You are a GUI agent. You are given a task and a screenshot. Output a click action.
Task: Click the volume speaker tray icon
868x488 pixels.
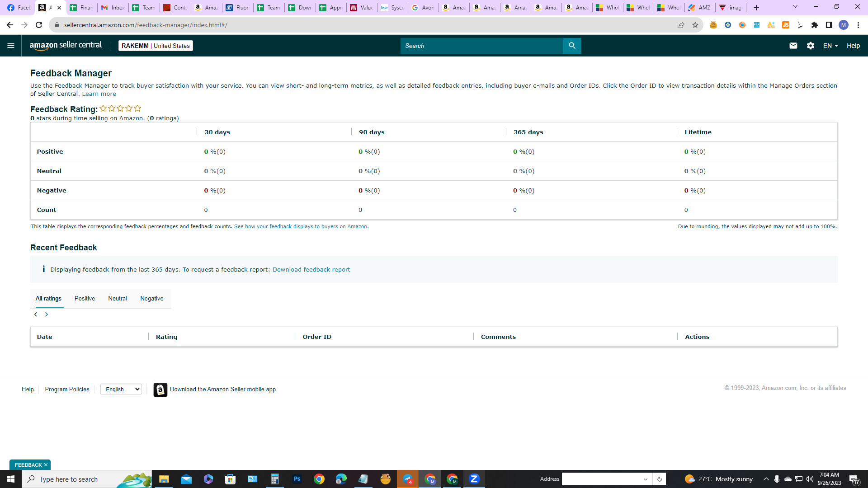coord(810,479)
